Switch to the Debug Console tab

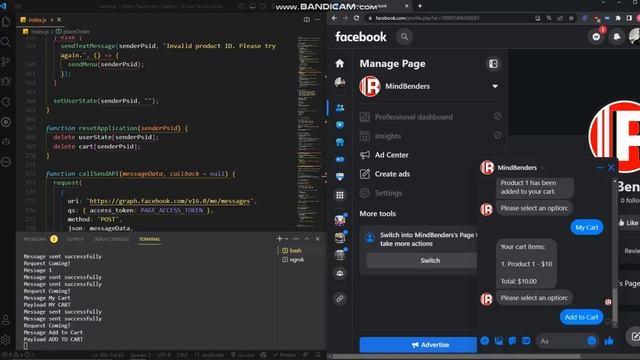pos(111,239)
